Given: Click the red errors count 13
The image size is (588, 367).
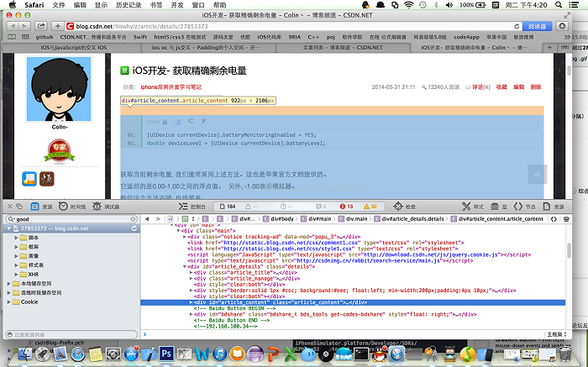Looking at the screenshot, I should tap(346, 207).
